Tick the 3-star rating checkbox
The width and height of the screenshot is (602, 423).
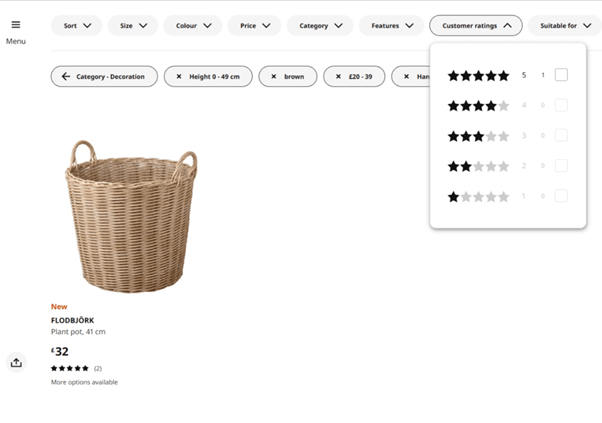[561, 135]
